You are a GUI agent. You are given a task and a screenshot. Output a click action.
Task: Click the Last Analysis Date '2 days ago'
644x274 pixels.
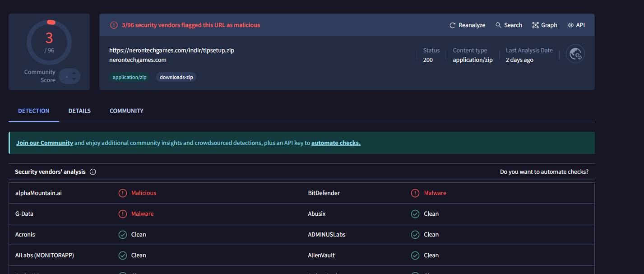[x=519, y=60]
